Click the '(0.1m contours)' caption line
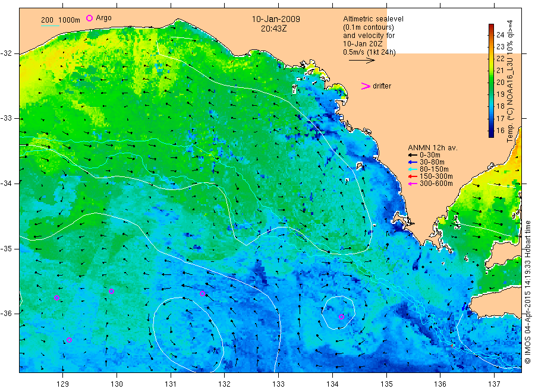This screenshot has width=535, height=392. (x=369, y=27)
